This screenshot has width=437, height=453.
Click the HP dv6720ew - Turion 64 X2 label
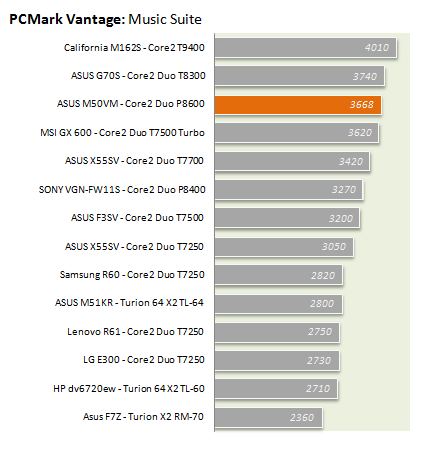(129, 389)
